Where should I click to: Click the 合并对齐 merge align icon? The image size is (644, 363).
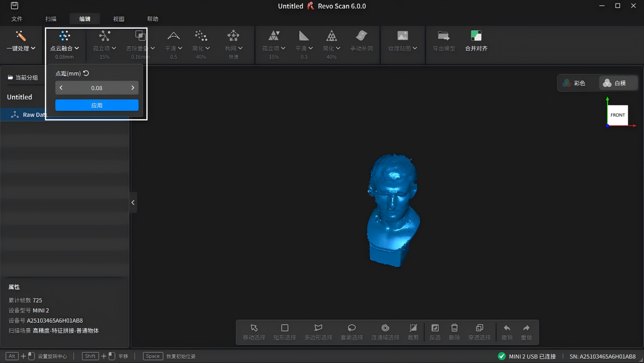point(476,36)
